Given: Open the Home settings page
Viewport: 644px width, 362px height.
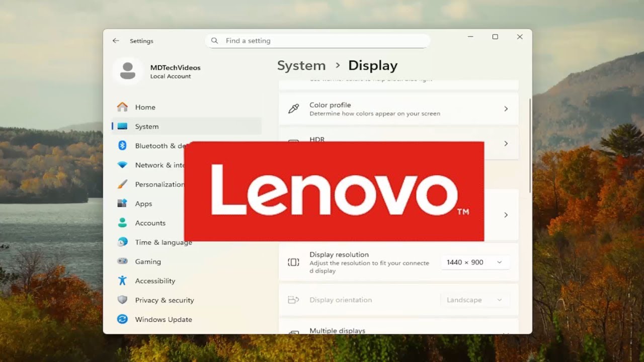Looking at the screenshot, I should 186,107.
